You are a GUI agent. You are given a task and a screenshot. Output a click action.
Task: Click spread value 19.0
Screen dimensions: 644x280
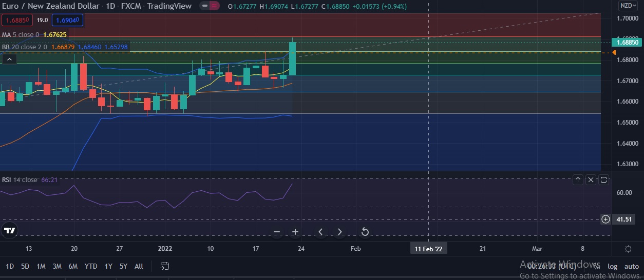point(43,21)
